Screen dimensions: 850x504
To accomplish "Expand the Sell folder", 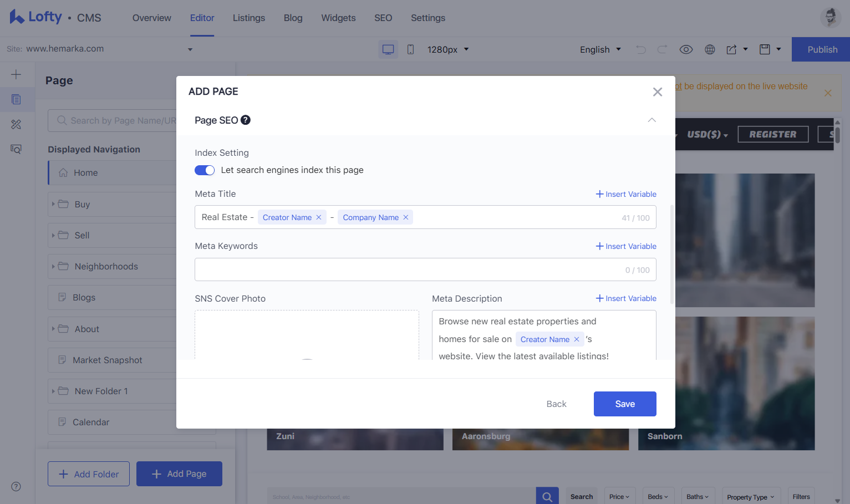I will click(53, 235).
